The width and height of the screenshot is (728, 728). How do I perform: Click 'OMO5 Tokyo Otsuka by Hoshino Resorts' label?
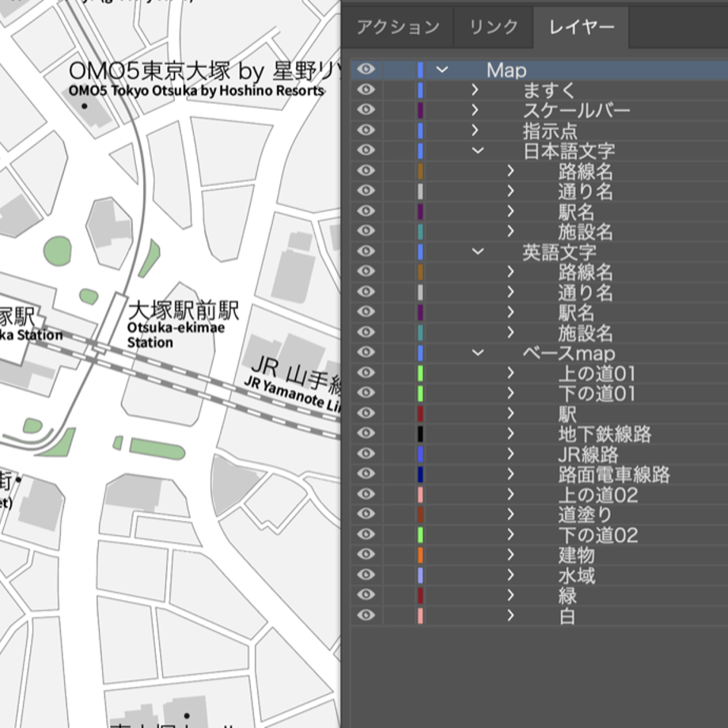point(196,90)
